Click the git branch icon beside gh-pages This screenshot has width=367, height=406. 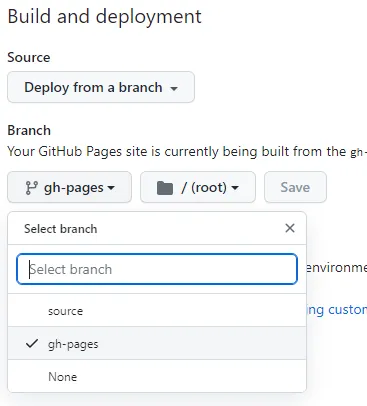(31, 187)
